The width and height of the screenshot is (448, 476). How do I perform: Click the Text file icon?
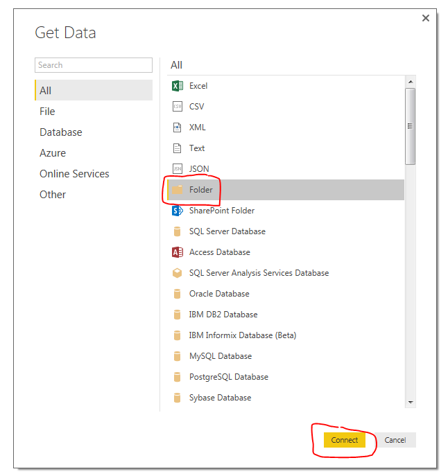178,148
